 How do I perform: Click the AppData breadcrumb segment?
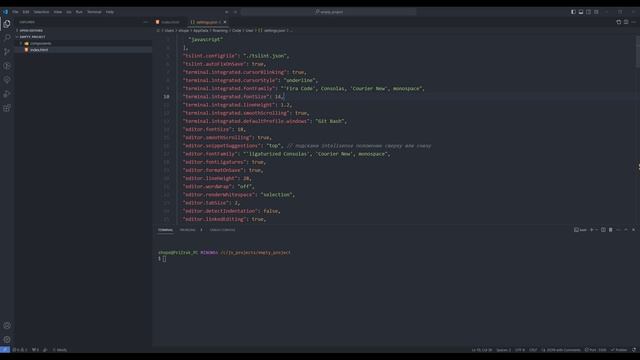click(x=200, y=31)
